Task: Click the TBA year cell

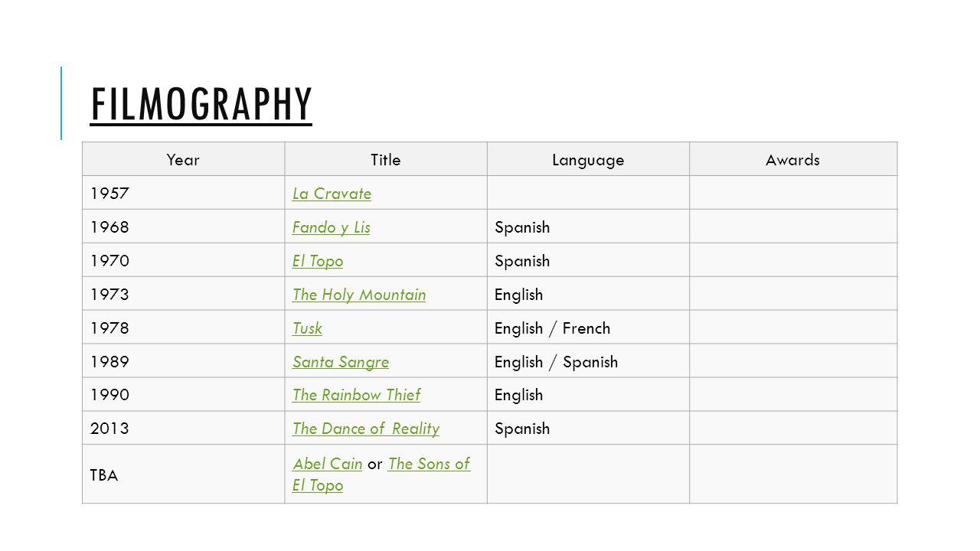Action: tap(183, 474)
